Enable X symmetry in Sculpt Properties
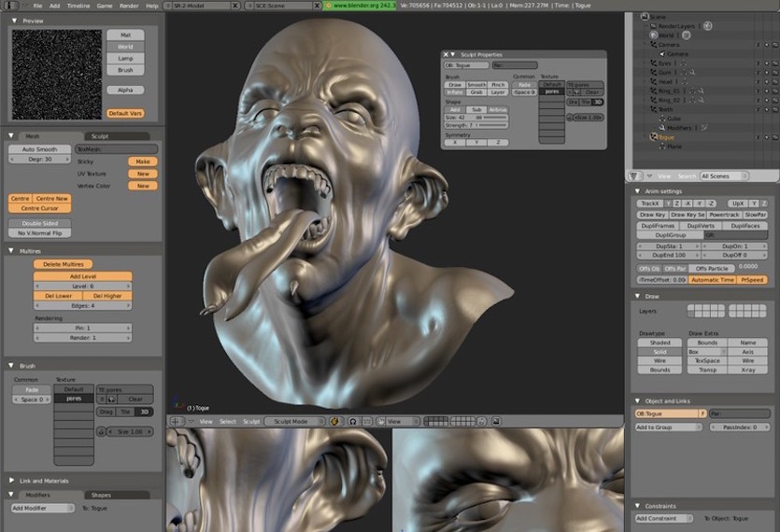This screenshot has height=532, width=780. pos(457,142)
